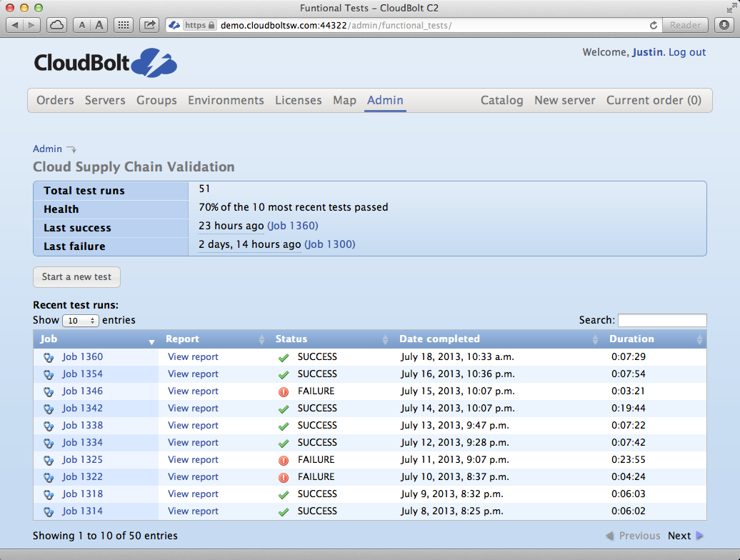
Task: Open the Catalog navigation item
Action: [501, 100]
